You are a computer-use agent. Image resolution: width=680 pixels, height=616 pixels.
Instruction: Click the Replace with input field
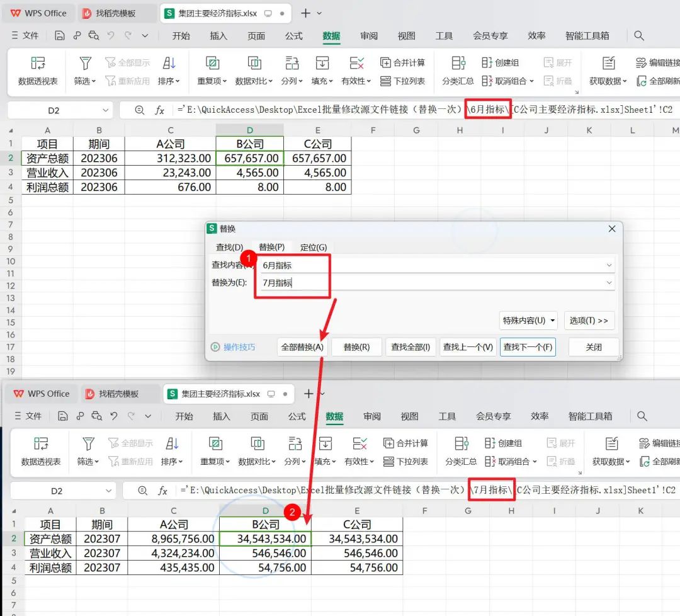click(x=436, y=283)
